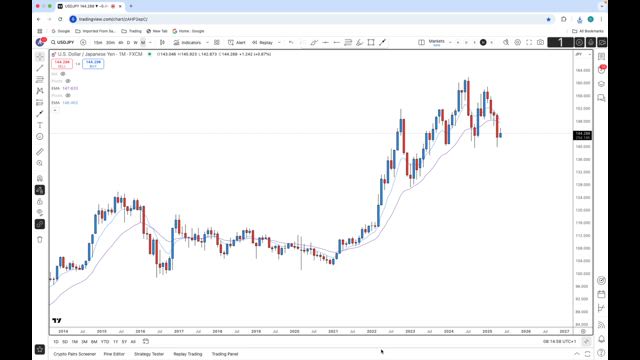Set date range to All
The height and width of the screenshot is (360, 640).
(x=133, y=342)
